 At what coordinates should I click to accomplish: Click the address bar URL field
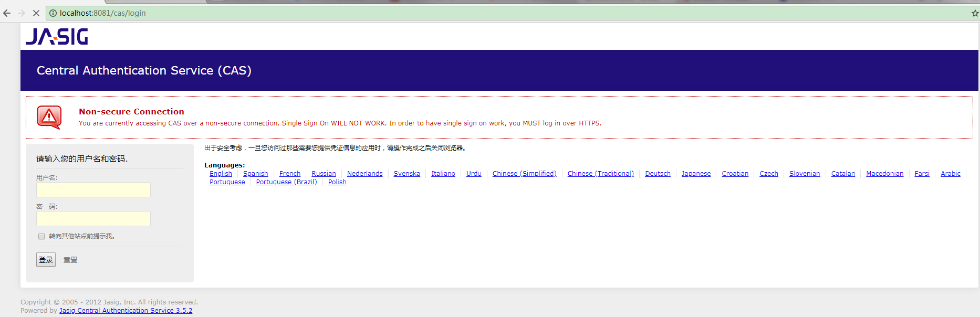coord(512,13)
